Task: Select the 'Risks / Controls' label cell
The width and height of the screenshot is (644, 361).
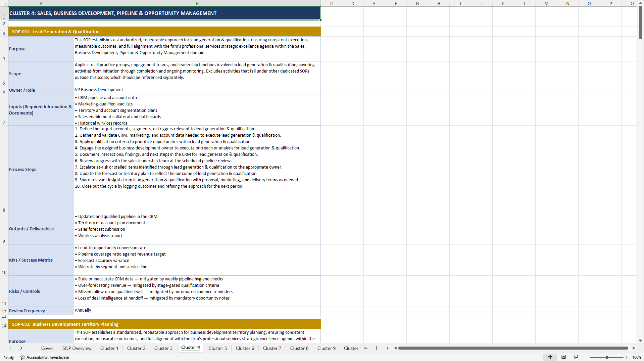Action: 41,291
